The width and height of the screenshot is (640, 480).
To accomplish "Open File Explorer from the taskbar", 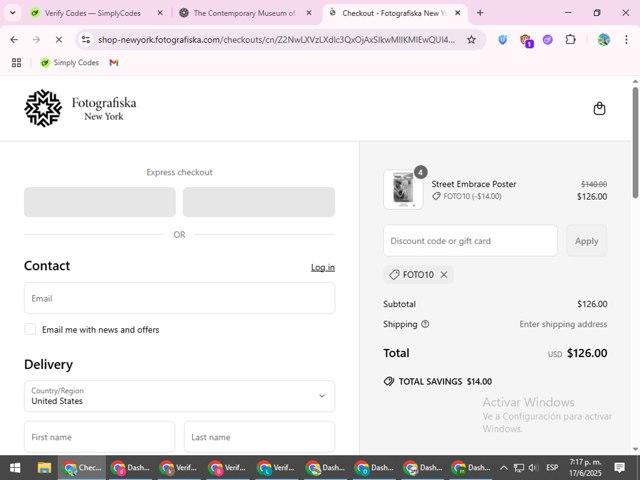I will [44, 468].
